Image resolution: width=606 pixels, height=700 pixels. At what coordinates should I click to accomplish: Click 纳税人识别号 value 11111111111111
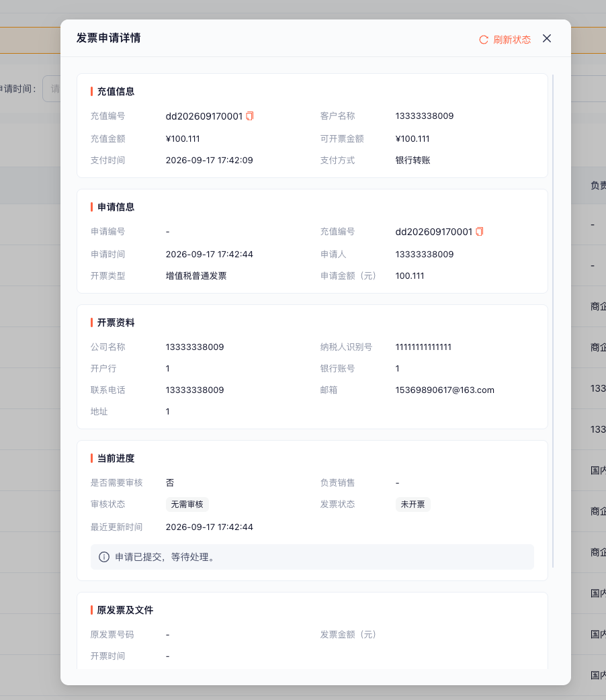click(423, 347)
